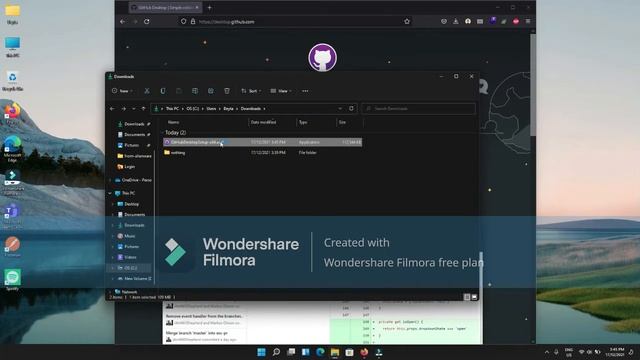Open Firefox desktop shortcut
Viewport: 640px width, 360px height.
coord(12,114)
